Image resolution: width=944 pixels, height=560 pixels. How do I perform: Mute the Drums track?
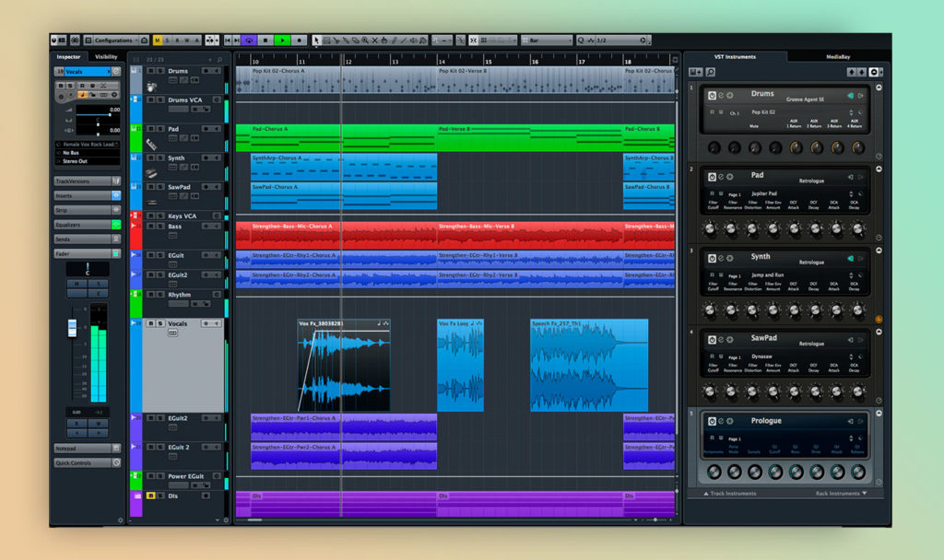(x=151, y=71)
